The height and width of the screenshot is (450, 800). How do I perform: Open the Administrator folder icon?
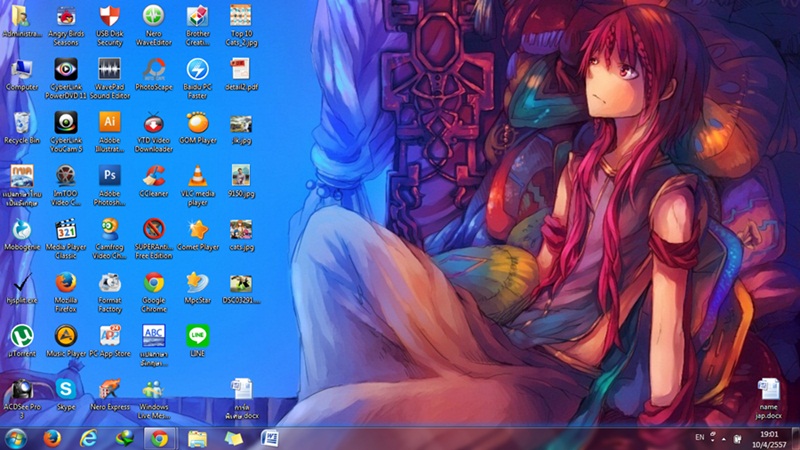tap(22, 21)
